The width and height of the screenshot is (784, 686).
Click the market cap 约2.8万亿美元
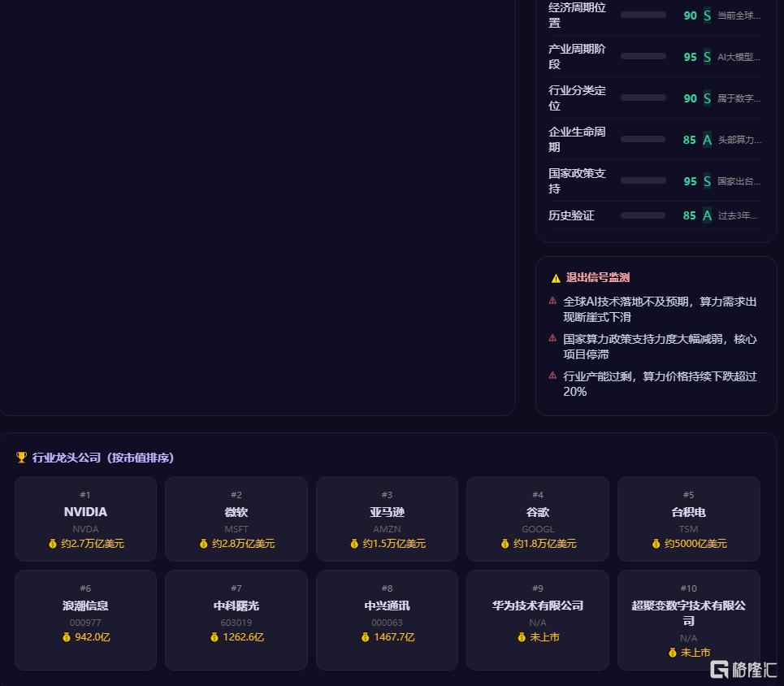tap(243, 544)
